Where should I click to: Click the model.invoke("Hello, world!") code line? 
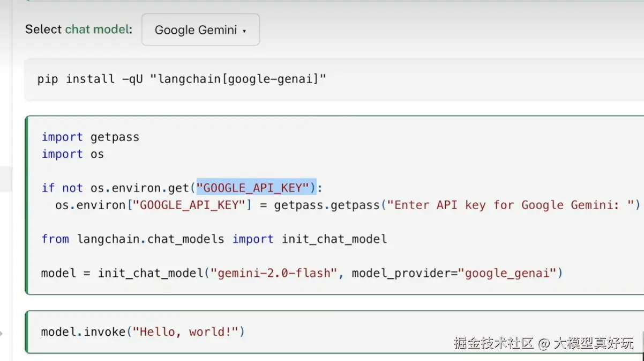pyautogui.click(x=143, y=331)
